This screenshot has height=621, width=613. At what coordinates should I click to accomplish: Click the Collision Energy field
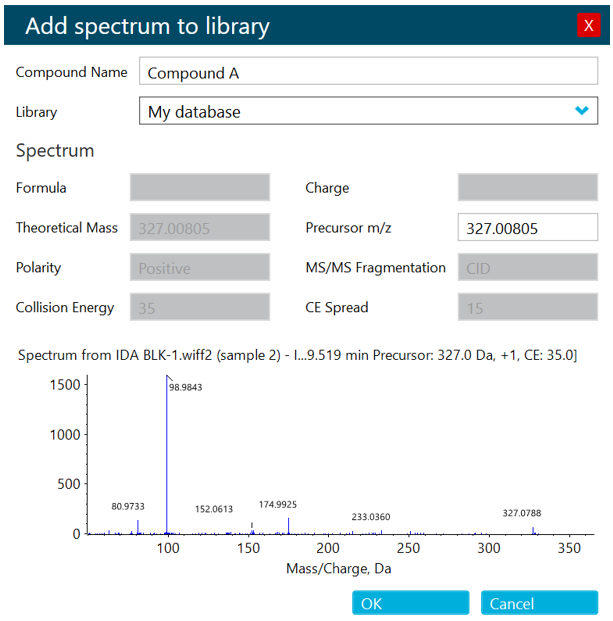point(199,308)
